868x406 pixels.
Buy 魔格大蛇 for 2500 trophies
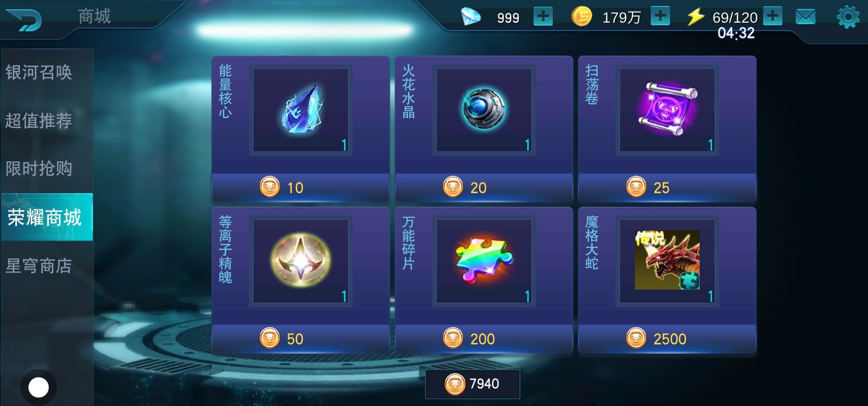point(667,338)
